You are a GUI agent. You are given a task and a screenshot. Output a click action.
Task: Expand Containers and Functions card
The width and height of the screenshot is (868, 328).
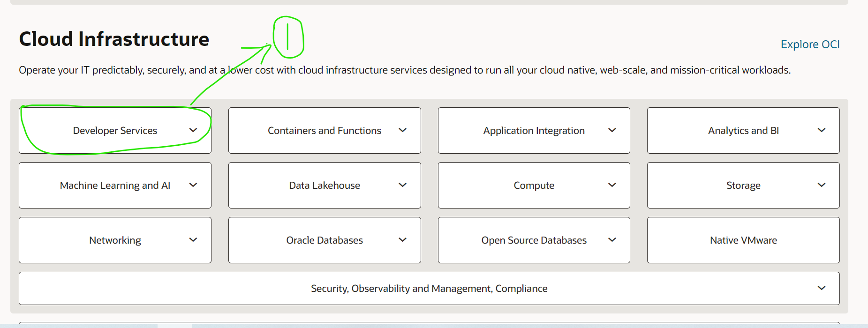pos(325,131)
